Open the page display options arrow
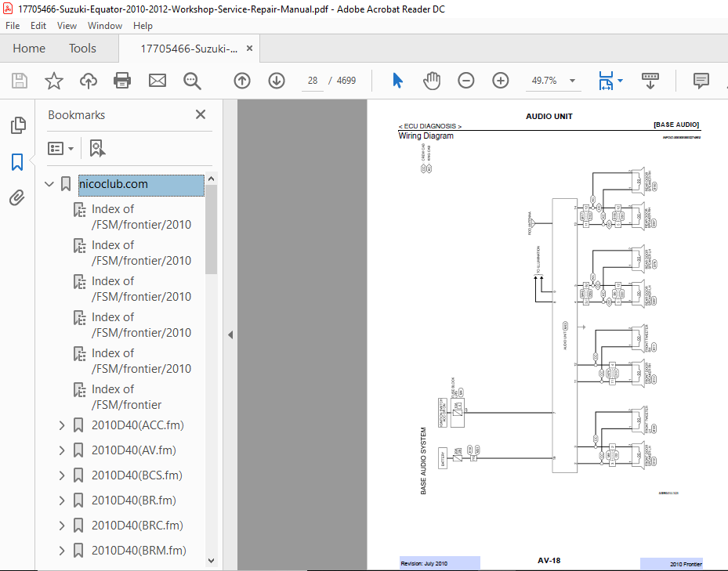Image resolution: width=728 pixels, height=571 pixels. (x=621, y=81)
